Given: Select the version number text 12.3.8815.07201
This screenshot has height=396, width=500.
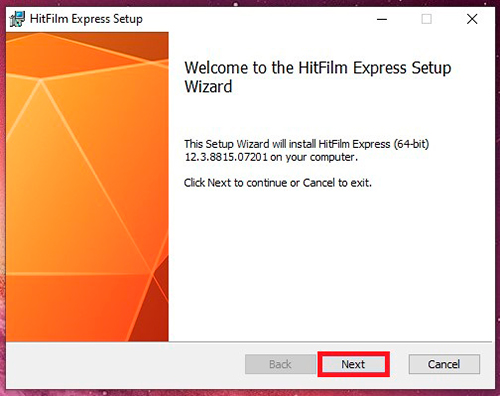Looking at the screenshot, I should coord(226,157).
